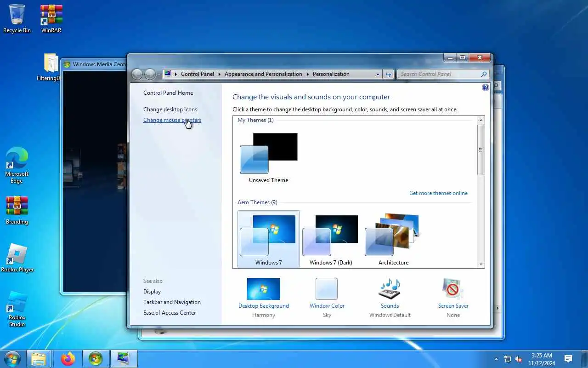This screenshot has width=588, height=368.
Task: Select the Personalization taskbar button
Action: pos(124,359)
